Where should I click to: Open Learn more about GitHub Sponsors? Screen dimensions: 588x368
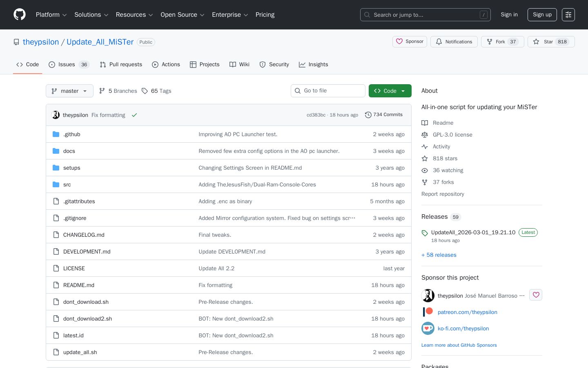click(459, 345)
